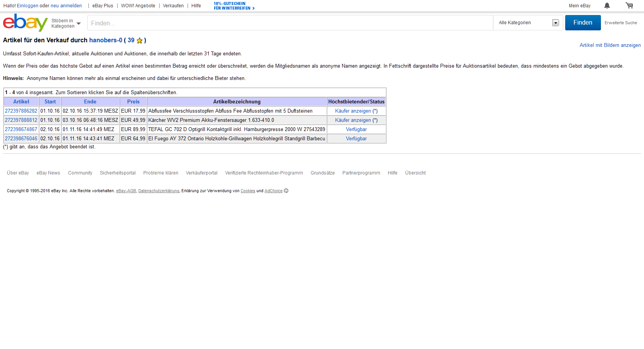644x349 pixels.
Task: Open Sicherheitsportal footer link
Action: (x=118, y=173)
